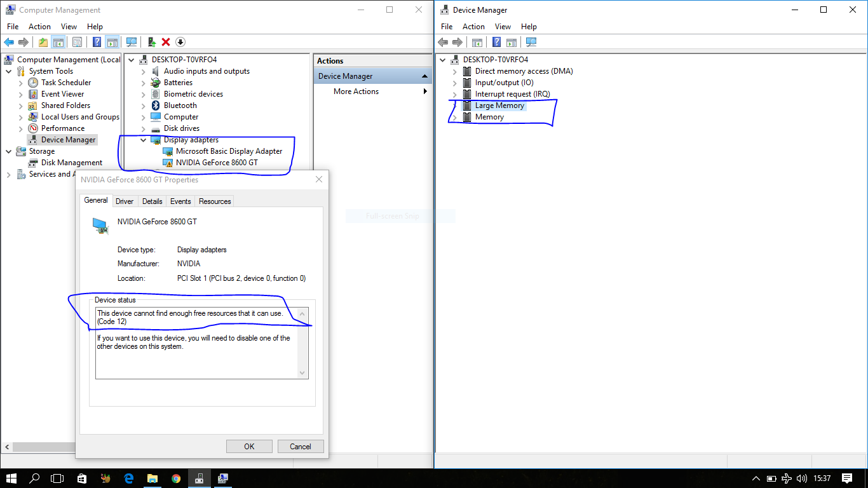Viewport: 868px width, 488px height.
Task: Open Google Chrome from taskbar
Action: tap(175, 478)
